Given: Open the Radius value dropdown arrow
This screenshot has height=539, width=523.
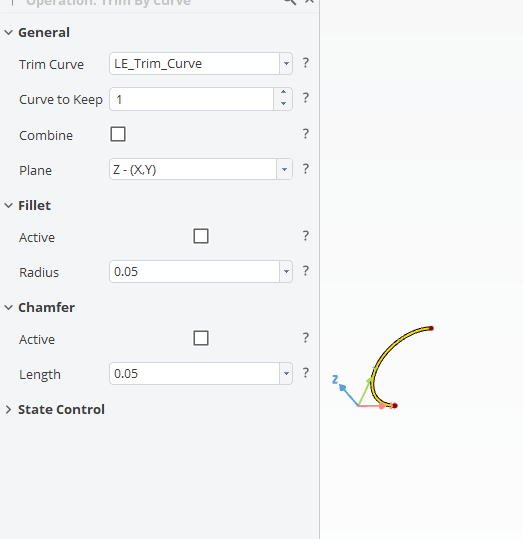Looking at the screenshot, I should click(286, 272).
